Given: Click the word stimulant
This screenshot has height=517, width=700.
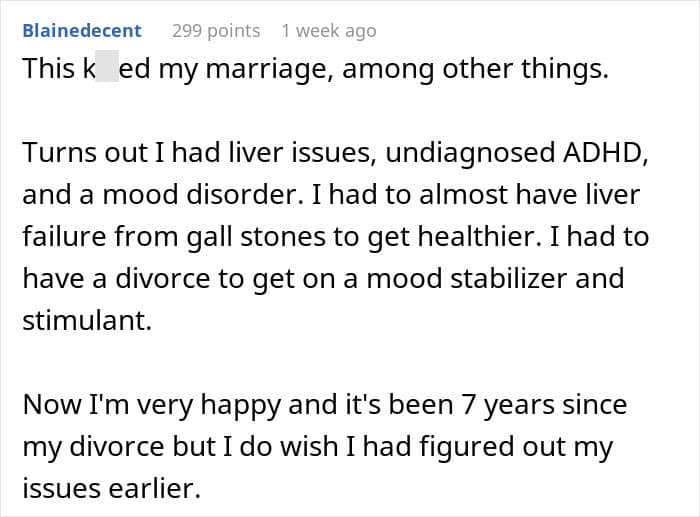Looking at the screenshot, I should pyautogui.click(x=87, y=321).
